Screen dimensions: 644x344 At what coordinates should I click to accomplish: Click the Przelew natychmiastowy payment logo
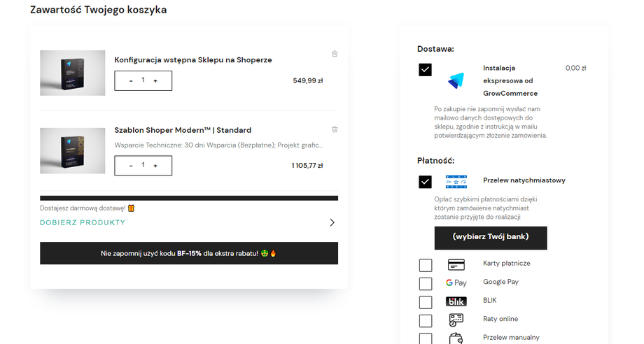tap(456, 182)
